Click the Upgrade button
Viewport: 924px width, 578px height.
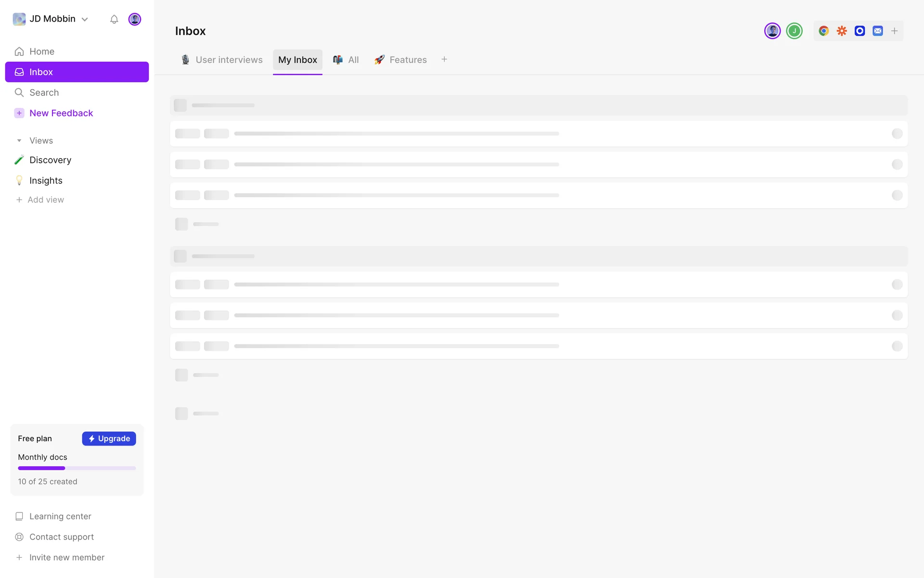109,438
